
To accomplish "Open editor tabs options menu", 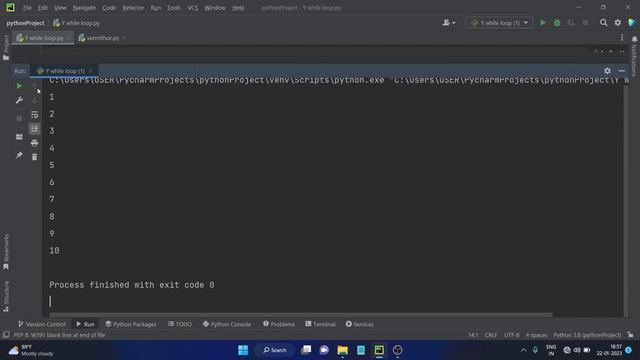I will (x=622, y=38).
